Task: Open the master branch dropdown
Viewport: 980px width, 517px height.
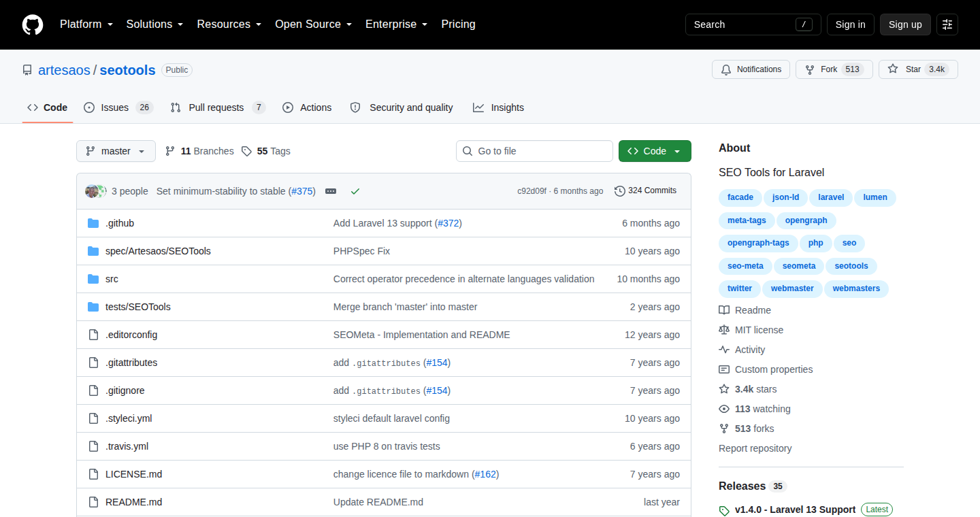Action: (x=116, y=151)
